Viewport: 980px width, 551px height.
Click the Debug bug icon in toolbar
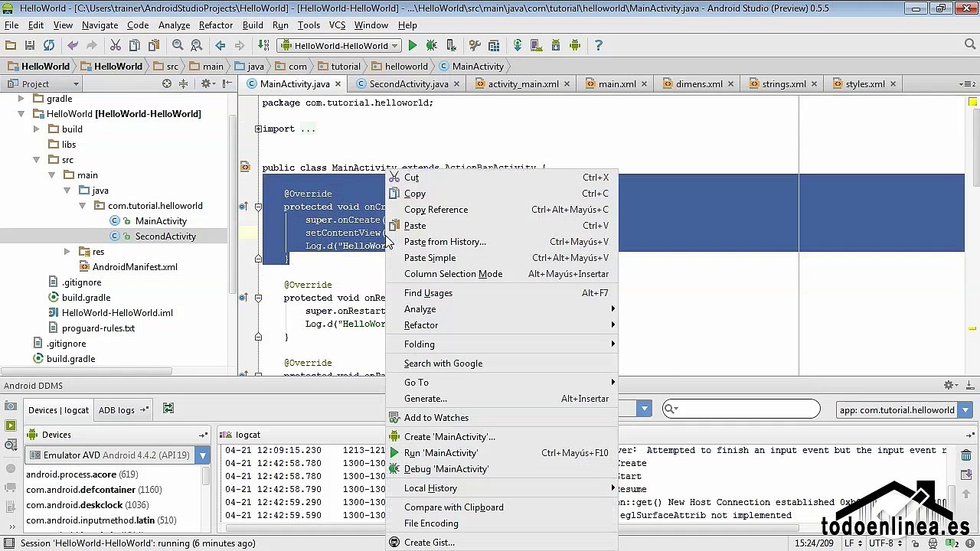pos(431,46)
